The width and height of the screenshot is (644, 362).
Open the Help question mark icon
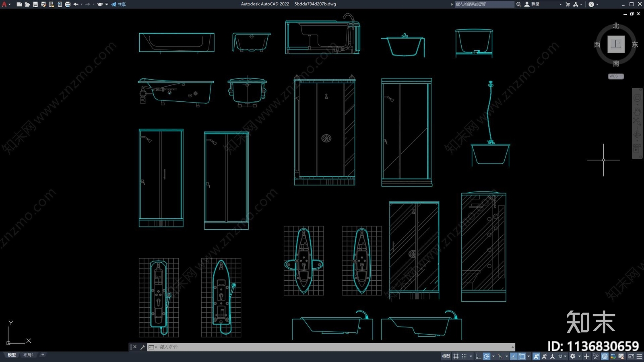[591, 4]
